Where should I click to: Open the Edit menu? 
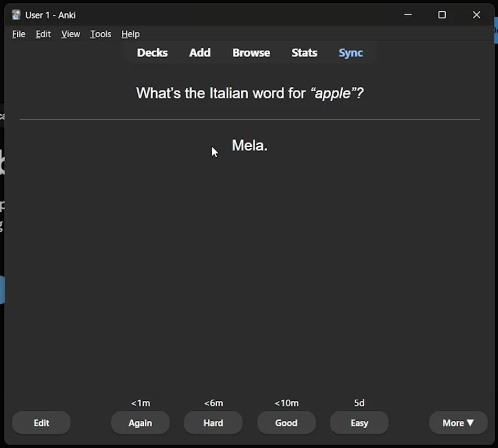43,34
